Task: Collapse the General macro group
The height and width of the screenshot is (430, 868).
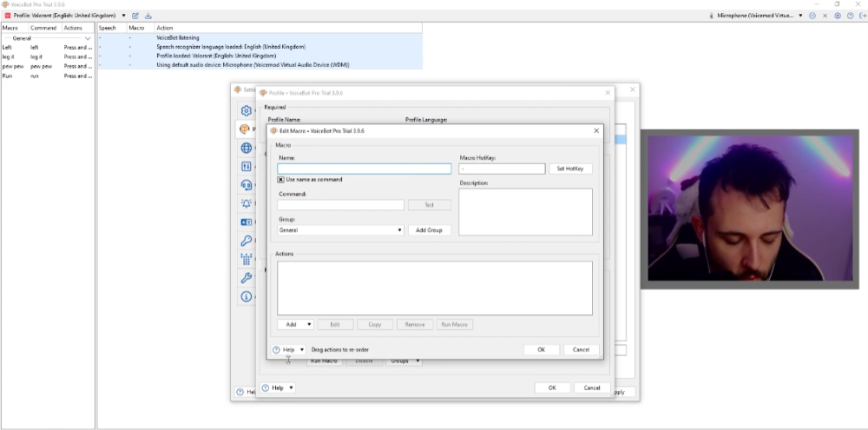Action: (87, 38)
